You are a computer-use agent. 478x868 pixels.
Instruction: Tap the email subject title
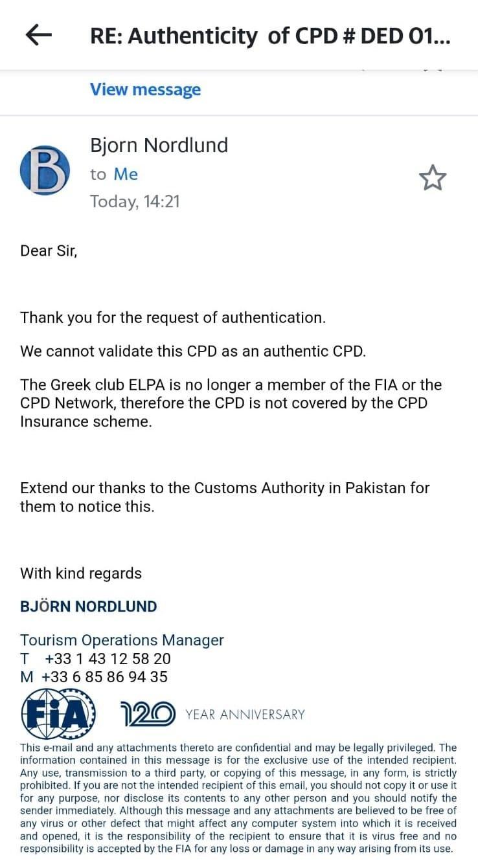tap(269, 36)
